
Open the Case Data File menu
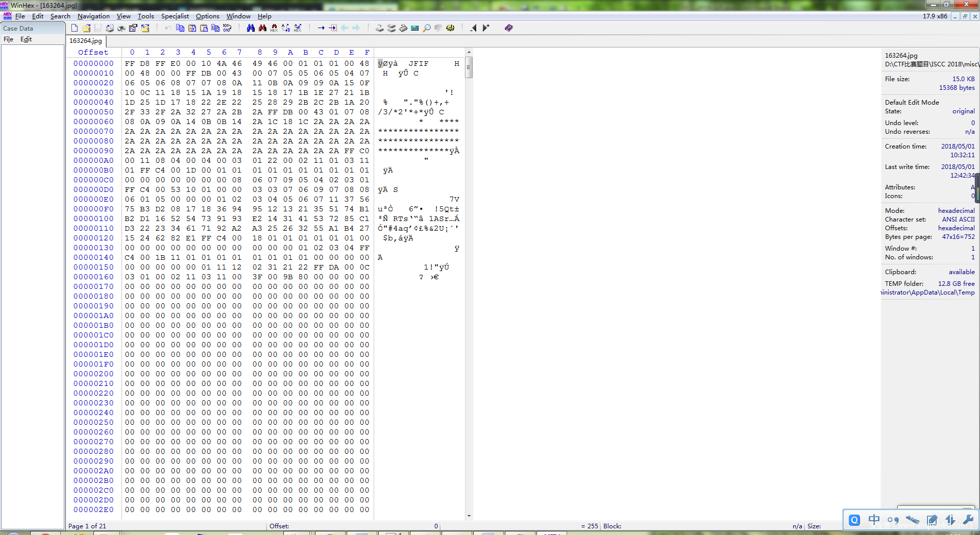9,39
